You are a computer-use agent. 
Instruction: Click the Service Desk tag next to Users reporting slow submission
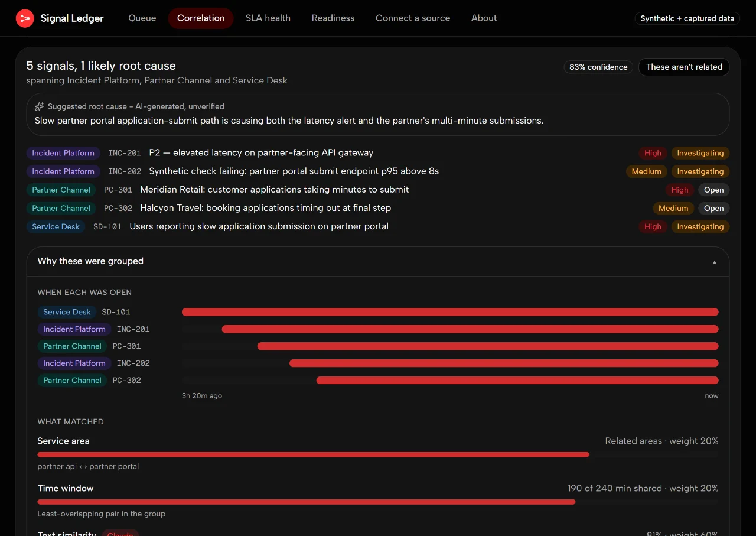click(x=56, y=226)
